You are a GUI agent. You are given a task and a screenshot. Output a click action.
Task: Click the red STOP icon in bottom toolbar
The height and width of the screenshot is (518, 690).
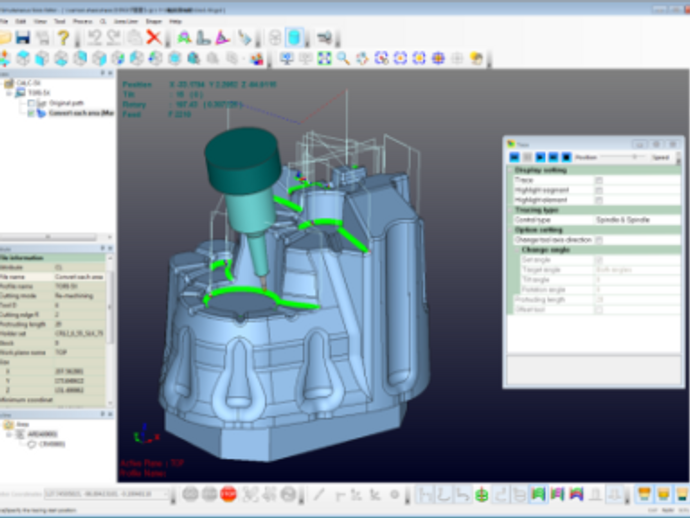[x=228, y=494]
